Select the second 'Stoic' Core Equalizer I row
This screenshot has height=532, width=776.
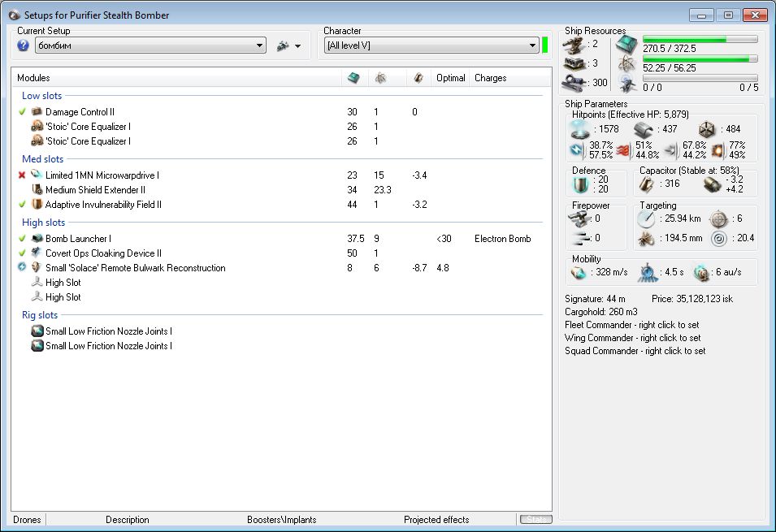[x=280, y=141]
